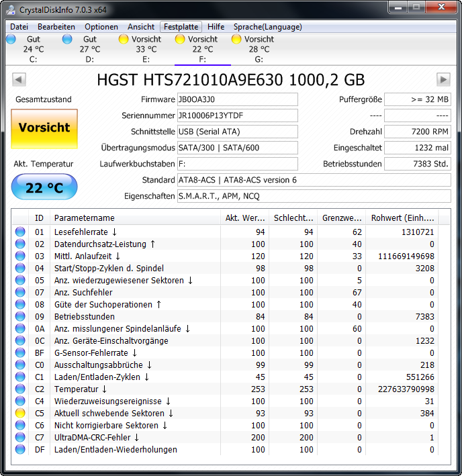This screenshot has height=476, width=462.
Task: Click status icon of Güte der Suchoperationen row
Action: click(20, 304)
